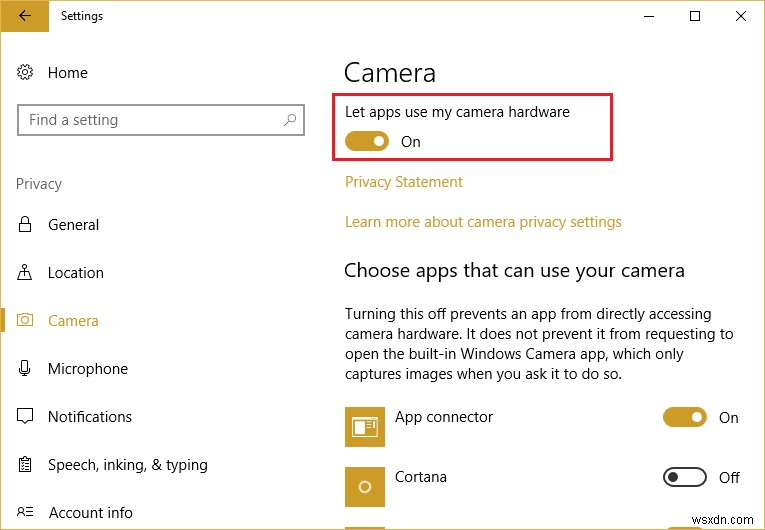Click the back arrow button

pyautogui.click(x=25, y=16)
